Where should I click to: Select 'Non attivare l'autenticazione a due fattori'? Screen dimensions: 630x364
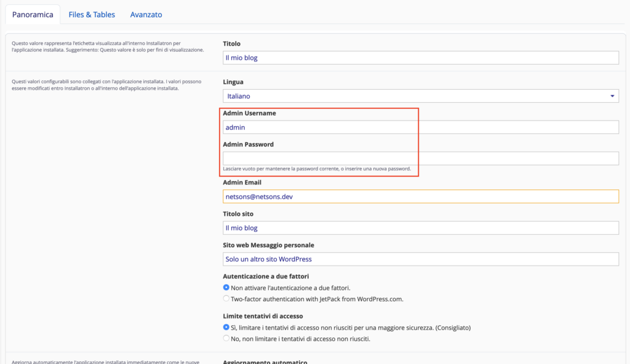click(x=226, y=288)
